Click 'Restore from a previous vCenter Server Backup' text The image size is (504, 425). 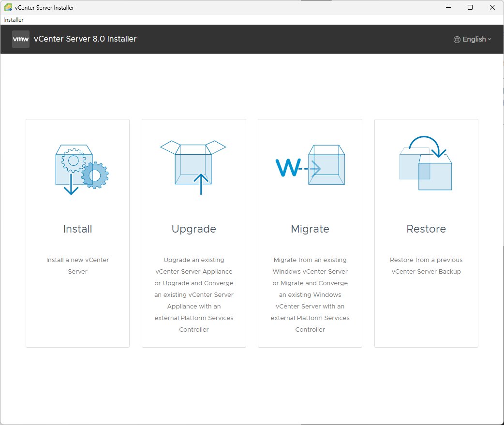tap(426, 265)
